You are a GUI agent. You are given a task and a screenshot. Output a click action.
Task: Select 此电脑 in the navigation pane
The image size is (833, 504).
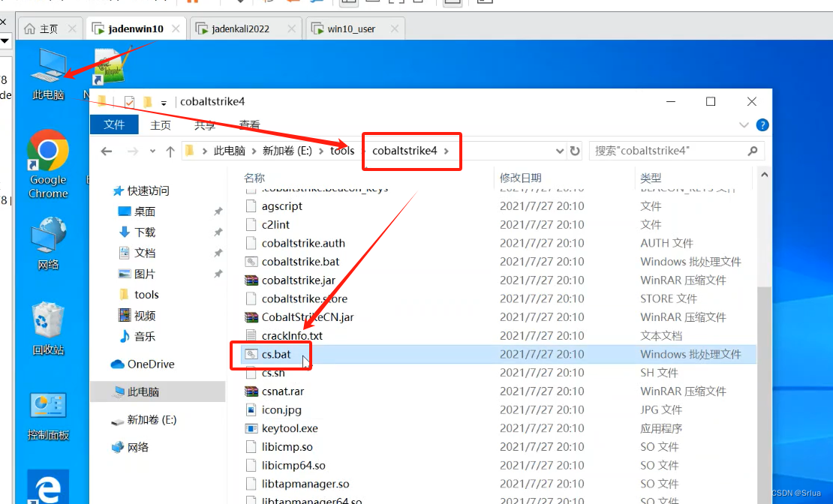click(x=158, y=391)
